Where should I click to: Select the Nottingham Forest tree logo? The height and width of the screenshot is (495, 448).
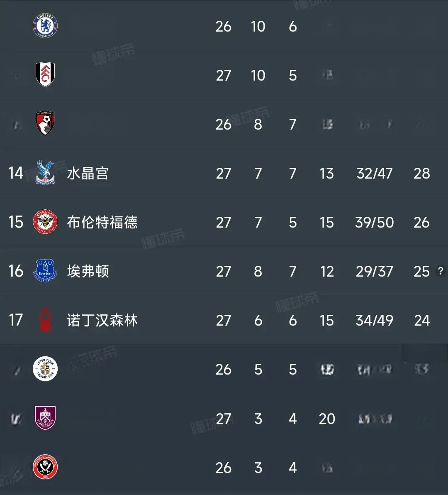(45, 319)
